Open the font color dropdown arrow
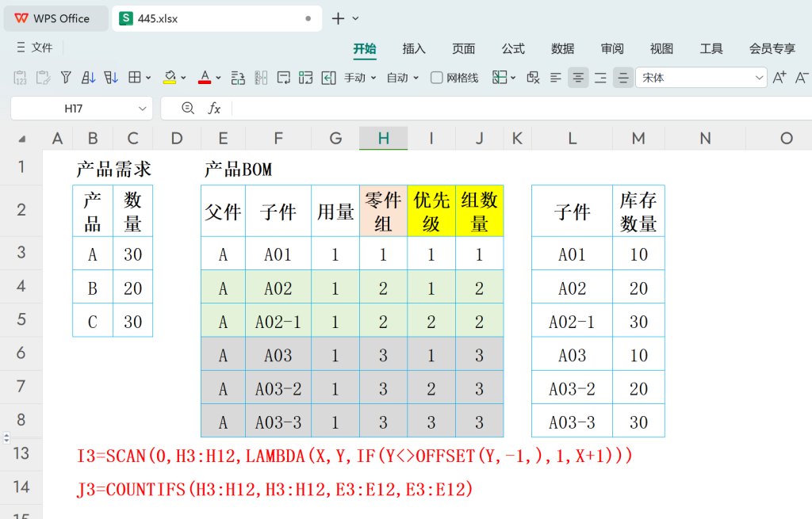This screenshot has height=519, width=812. [218, 78]
